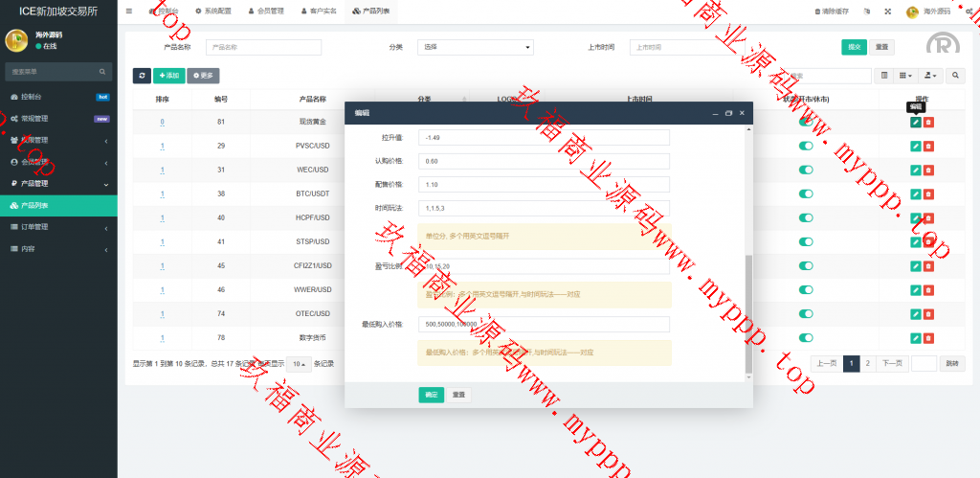Toggle the status switch for 数字货币 row
This screenshot has height=478, width=980.
point(806,337)
